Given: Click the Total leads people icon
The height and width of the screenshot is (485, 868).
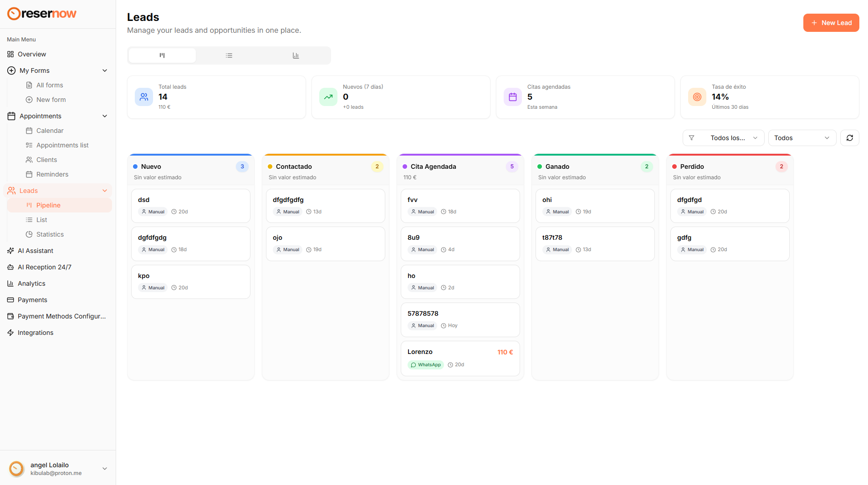Looking at the screenshot, I should [x=144, y=97].
